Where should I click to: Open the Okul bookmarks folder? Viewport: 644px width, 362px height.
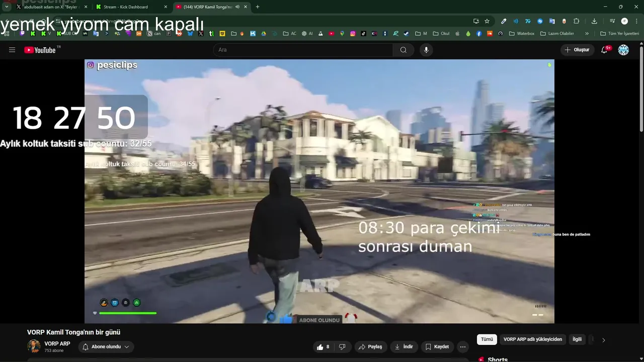[441, 34]
